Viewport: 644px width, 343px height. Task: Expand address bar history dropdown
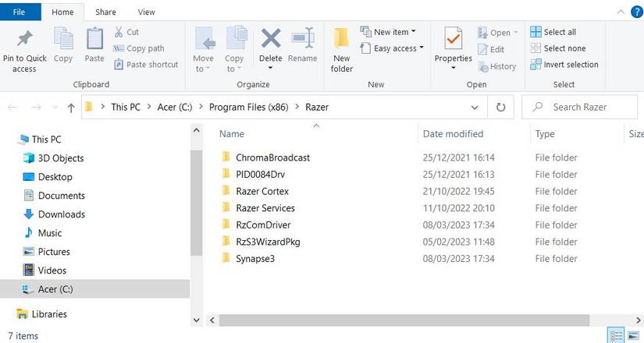(x=475, y=108)
